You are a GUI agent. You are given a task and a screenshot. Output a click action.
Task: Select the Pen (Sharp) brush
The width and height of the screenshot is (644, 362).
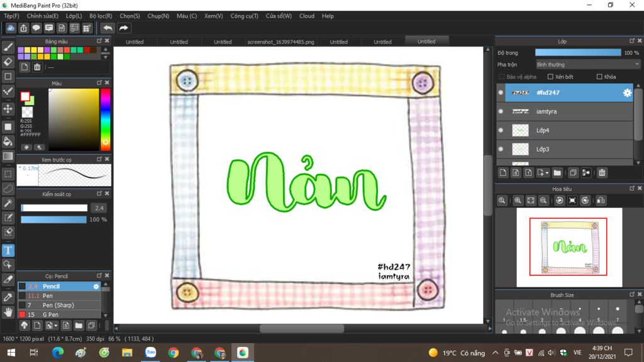[59, 305]
